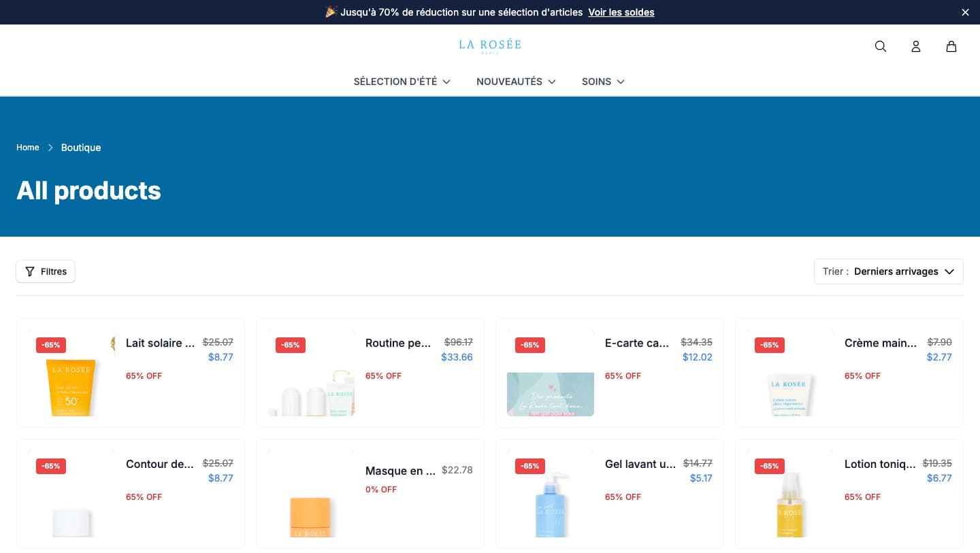Select the Masque en ... product title
The width and height of the screenshot is (980, 553).
[x=400, y=471]
